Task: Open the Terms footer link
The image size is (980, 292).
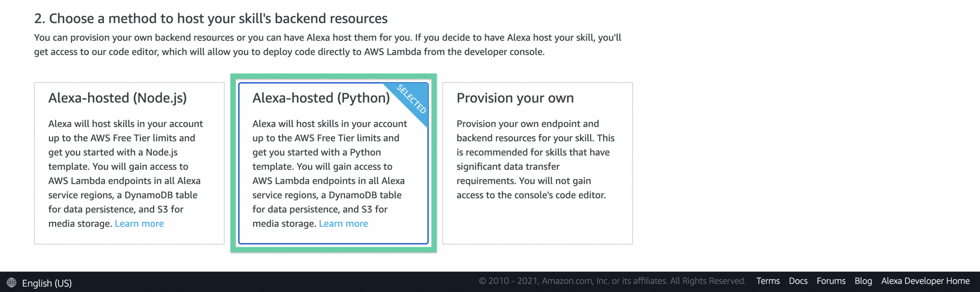Action: point(768,281)
